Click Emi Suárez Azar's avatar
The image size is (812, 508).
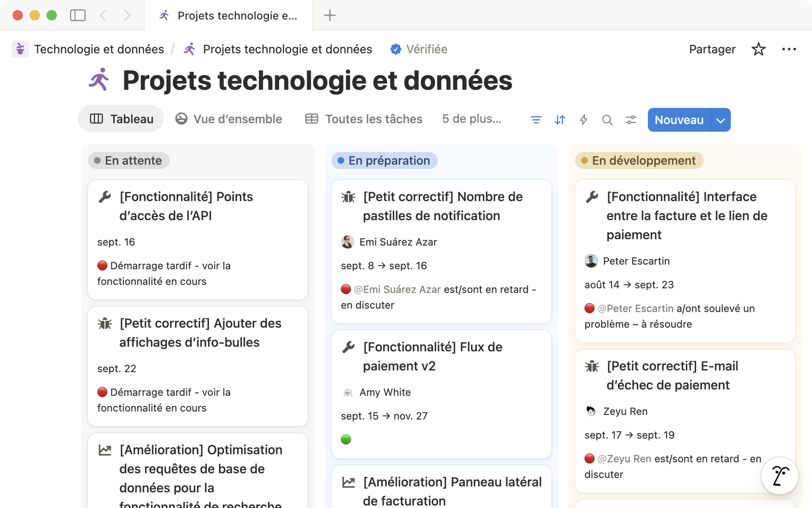tap(348, 242)
